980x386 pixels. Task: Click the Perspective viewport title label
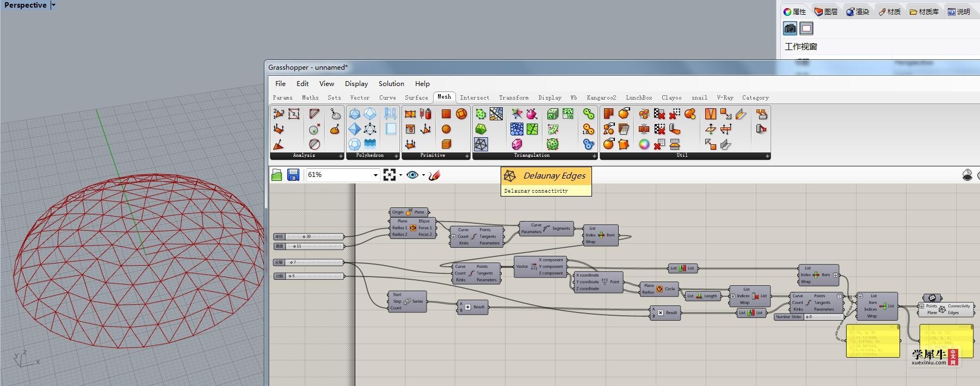point(25,5)
